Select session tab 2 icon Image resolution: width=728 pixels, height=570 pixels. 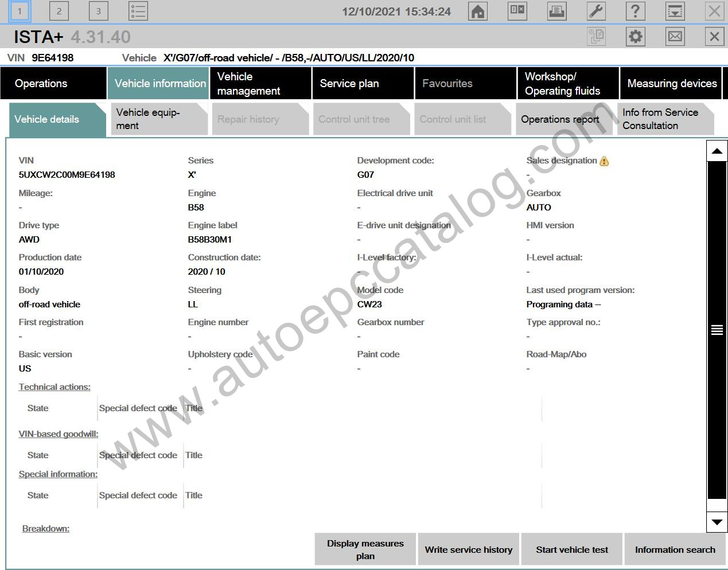59,11
